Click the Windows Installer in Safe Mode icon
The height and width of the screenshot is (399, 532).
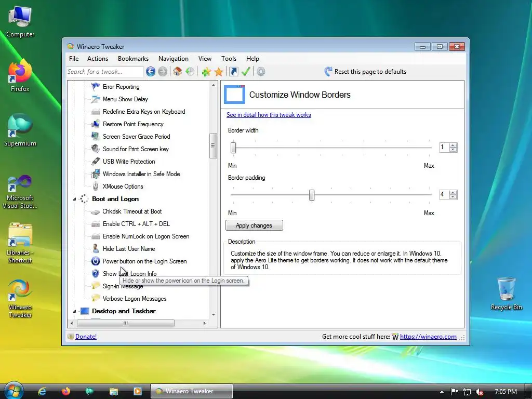point(96,174)
